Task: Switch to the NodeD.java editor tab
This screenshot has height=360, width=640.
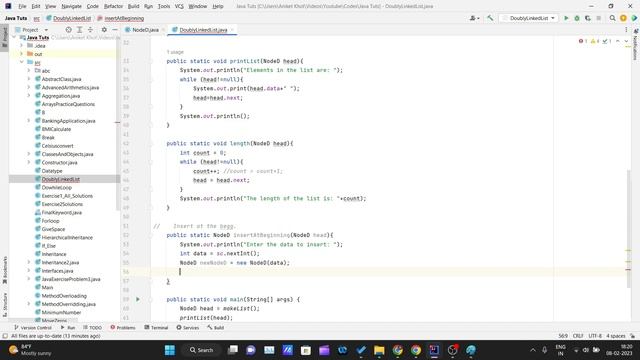Action: click(x=145, y=30)
